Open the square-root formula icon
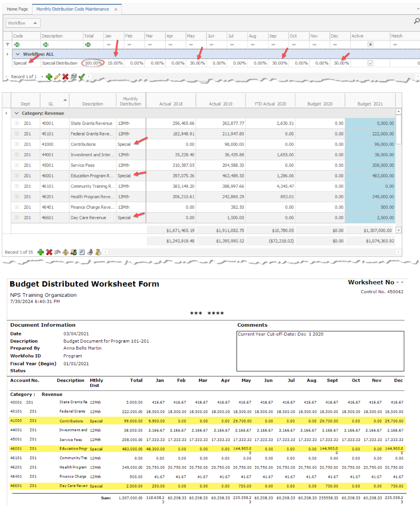The height and width of the screenshot is (506, 420). pyautogui.click(x=82, y=252)
